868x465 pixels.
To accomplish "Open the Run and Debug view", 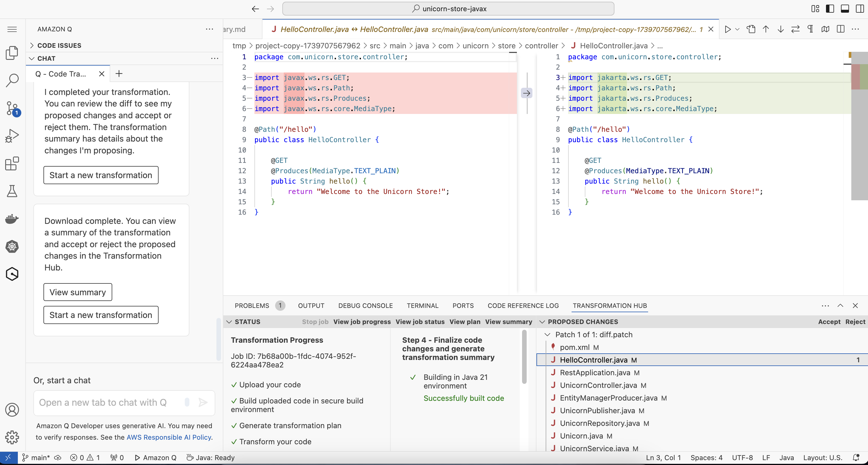I will tap(12, 136).
